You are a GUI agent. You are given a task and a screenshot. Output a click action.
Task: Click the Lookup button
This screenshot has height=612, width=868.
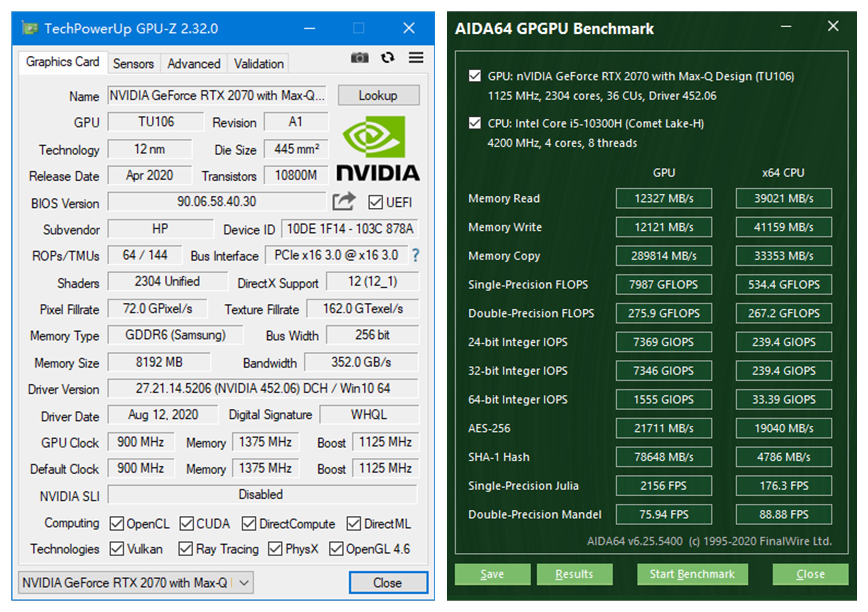tap(378, 95)
